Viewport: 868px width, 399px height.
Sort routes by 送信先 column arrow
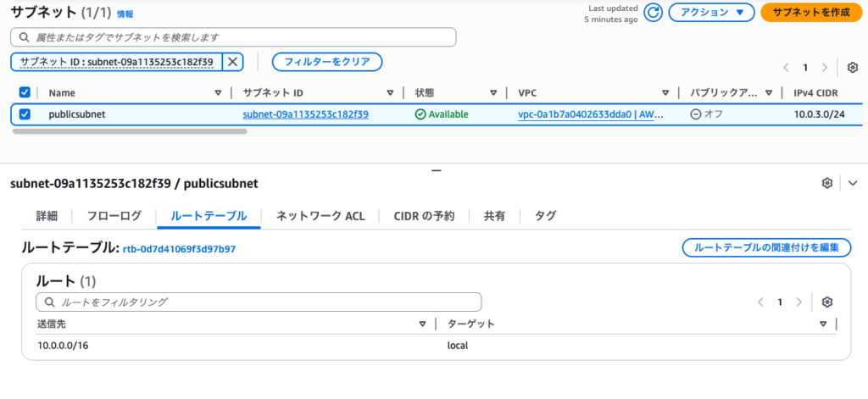pyautogui.click(x=422, y=324)
